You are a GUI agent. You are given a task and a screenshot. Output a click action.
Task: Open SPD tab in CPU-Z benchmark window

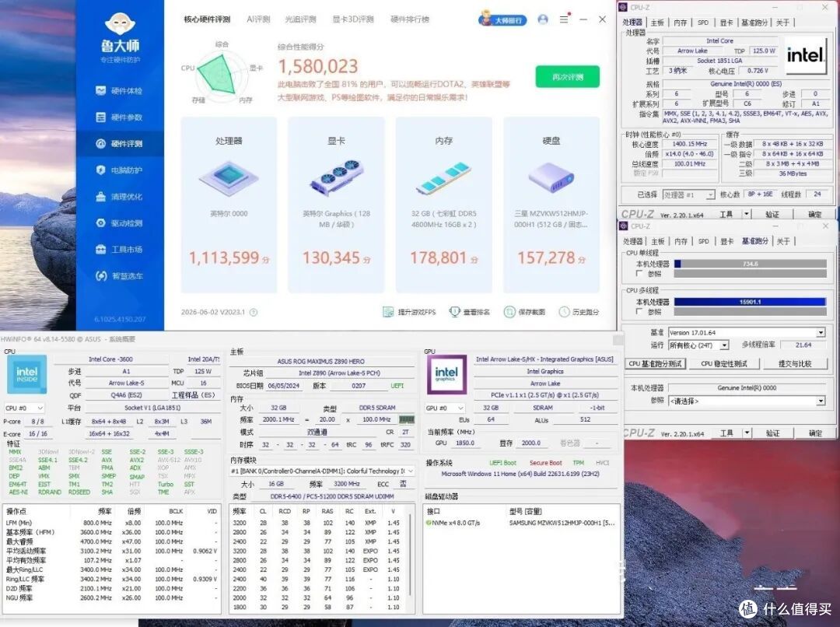point(703,241)
